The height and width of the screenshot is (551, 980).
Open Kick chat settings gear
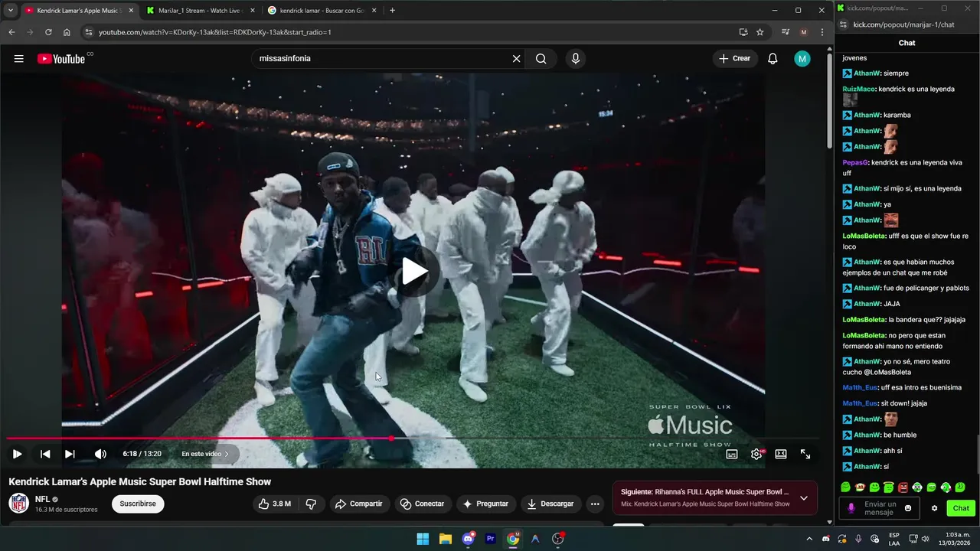[x=934, y=508]
